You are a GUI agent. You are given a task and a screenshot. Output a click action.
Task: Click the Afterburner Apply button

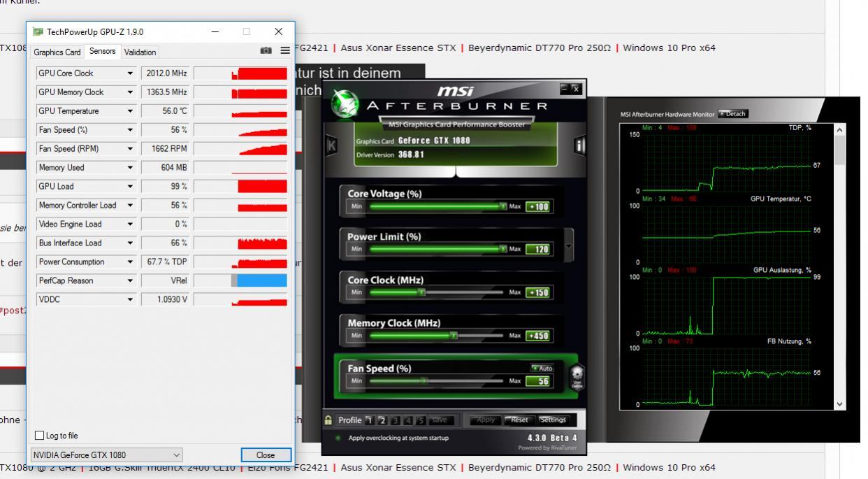click(485, 420)
